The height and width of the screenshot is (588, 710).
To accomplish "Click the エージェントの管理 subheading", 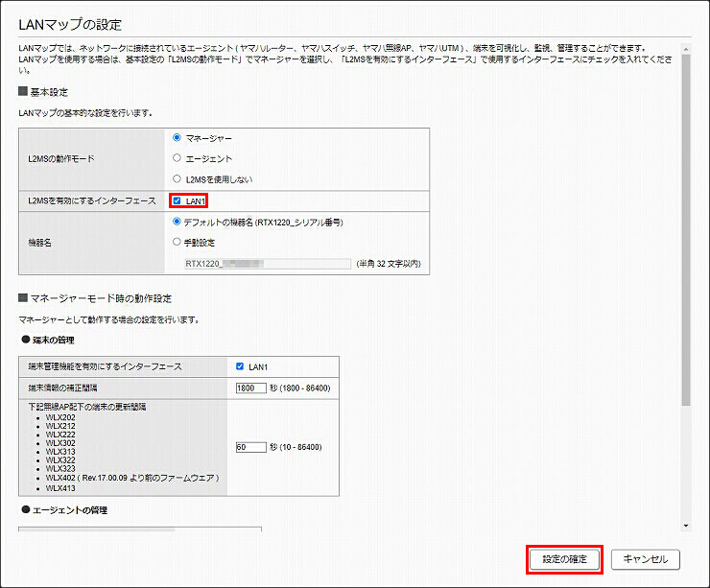I will [70, 510].
